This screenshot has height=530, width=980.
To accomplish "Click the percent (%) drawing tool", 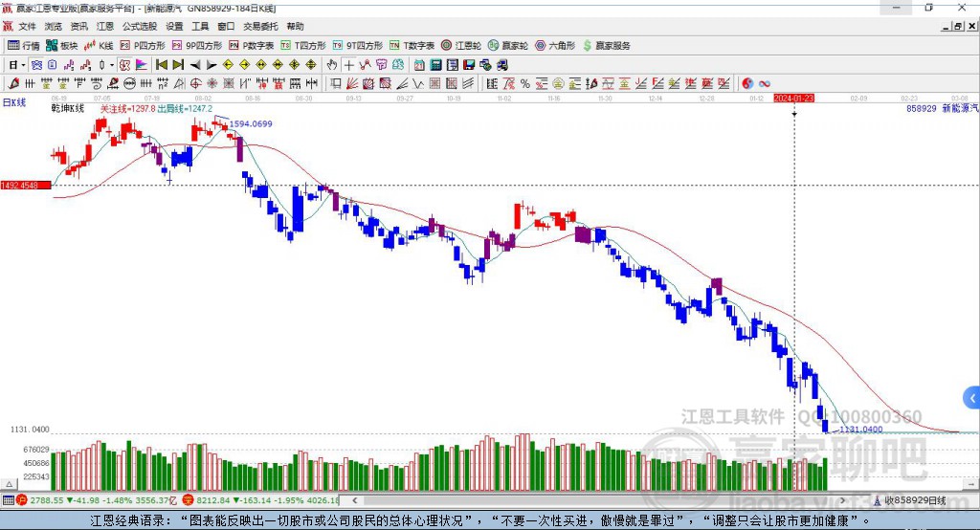I will pos(524,83).
